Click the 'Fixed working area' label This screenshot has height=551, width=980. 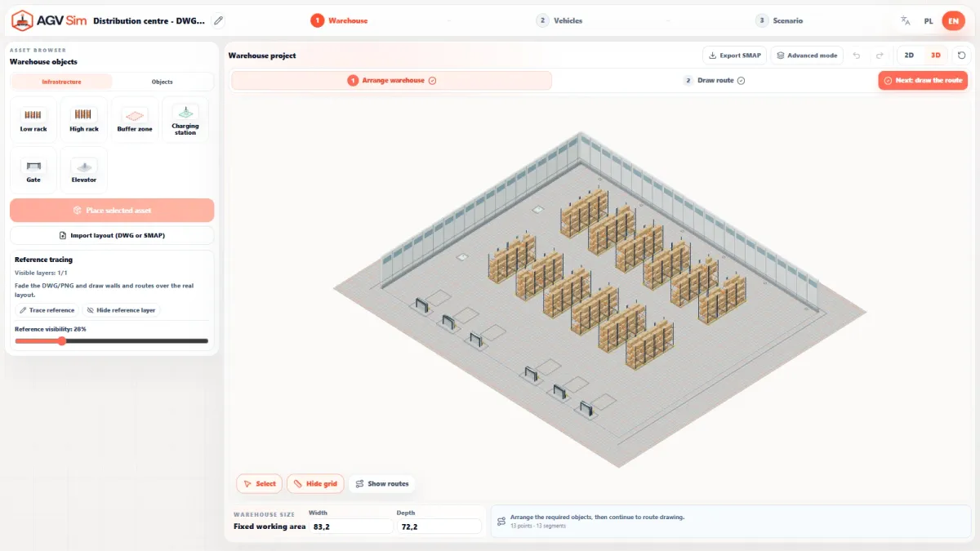[x=269, y=527]
